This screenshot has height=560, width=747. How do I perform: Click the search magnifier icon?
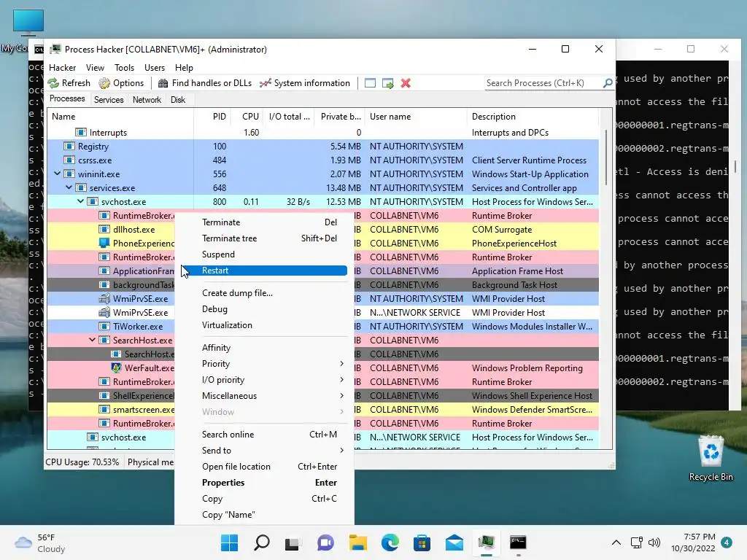click(x=608, y=83)
